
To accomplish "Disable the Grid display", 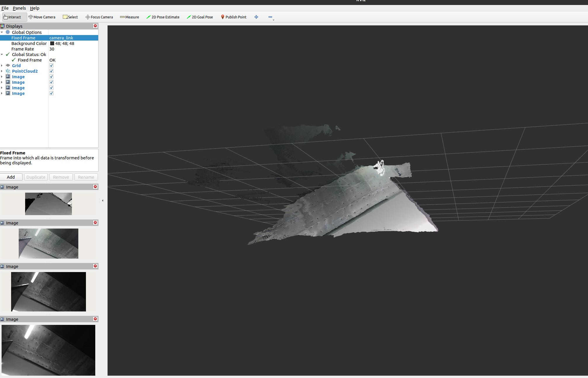I will (x=51, y=65).
